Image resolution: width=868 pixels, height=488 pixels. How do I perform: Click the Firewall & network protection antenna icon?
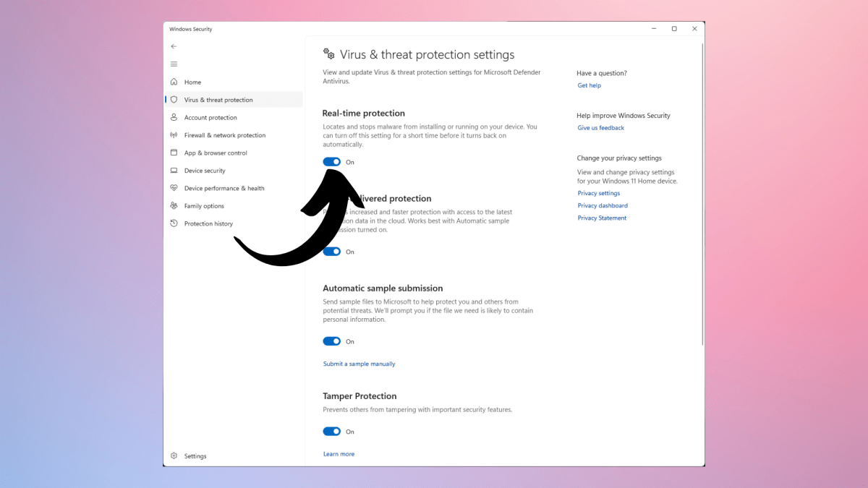(x=174, y=135)
